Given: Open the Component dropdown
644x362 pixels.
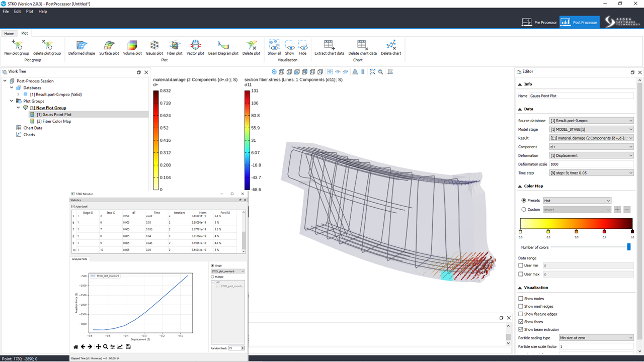Looking at the screenshot, I should [591, 147].
